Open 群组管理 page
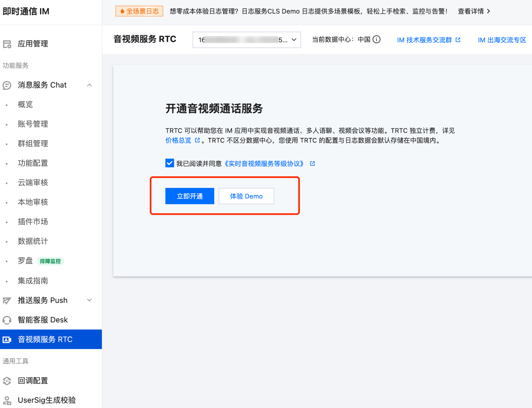 (33, 144)
